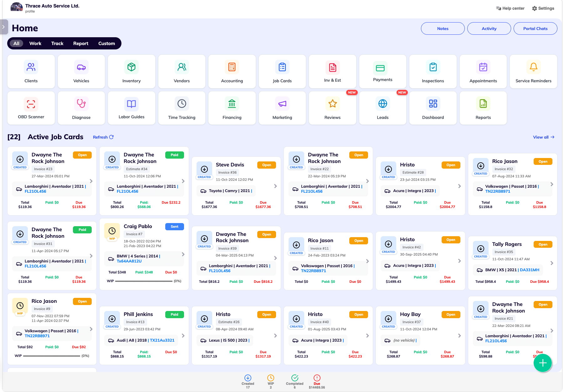564x392 pixels.
Task: Click the Thrace Auto Service profile logo
Action: tap(17, 7)
